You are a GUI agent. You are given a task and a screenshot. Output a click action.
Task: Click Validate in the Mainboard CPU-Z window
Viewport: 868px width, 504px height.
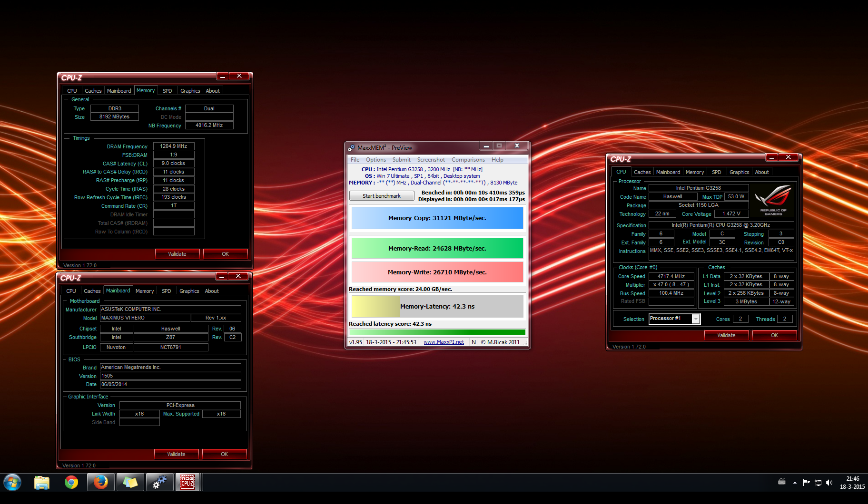(x=176, y=454)
